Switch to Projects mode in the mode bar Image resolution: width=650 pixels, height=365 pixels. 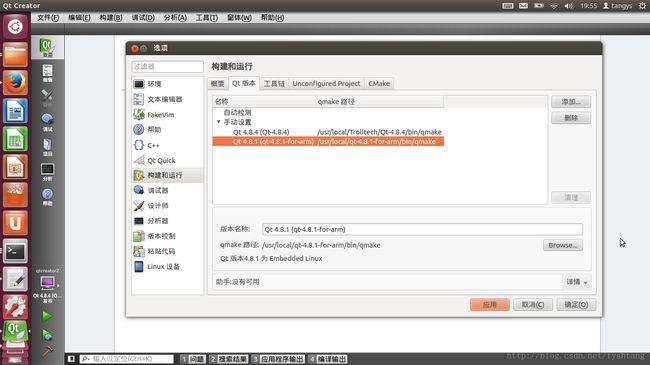tap(47, 147)
